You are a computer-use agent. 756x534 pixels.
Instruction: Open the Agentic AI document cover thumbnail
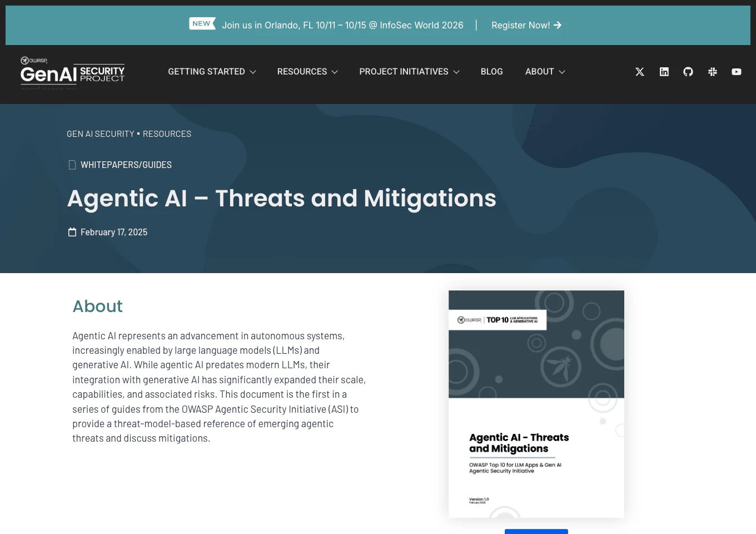(x=536, y=404)
